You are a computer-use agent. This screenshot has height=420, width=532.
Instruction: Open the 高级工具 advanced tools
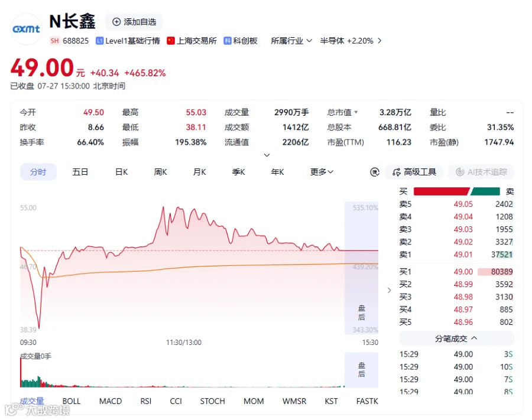point(414,172)
